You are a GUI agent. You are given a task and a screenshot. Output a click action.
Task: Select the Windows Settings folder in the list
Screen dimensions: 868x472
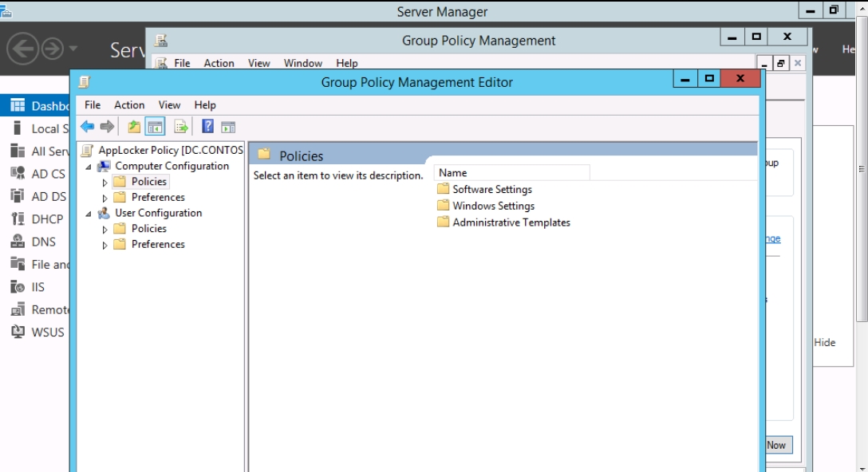click(x=486, y=206)
